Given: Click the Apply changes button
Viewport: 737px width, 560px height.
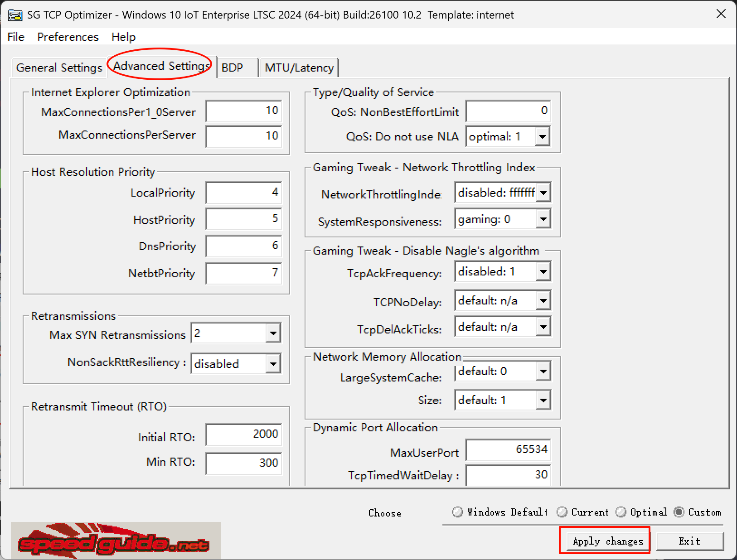Looking at the screenshot, I should pos(605,541).
